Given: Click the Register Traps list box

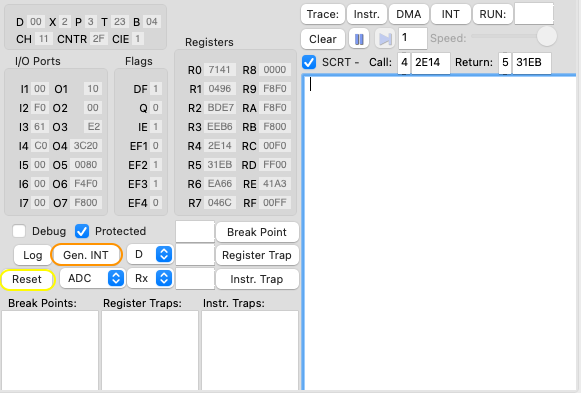Looking at the screenshot, I should [x=150, y=350].
